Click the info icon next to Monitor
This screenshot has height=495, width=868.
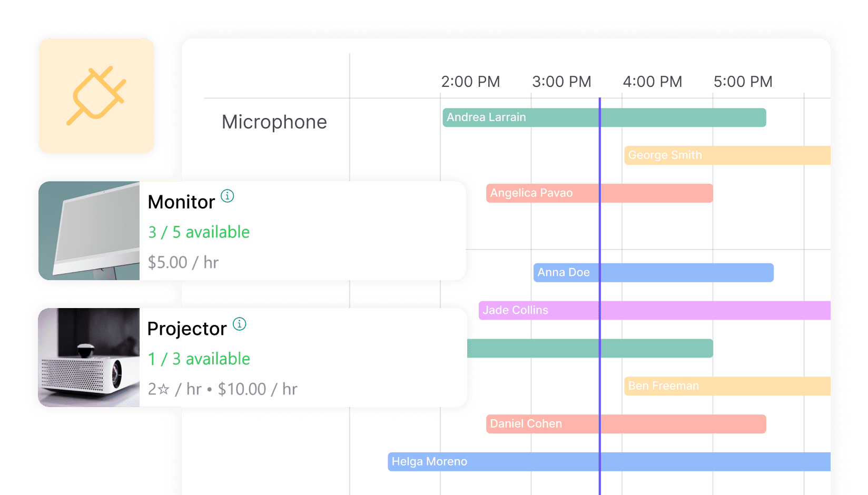point(227,196)
